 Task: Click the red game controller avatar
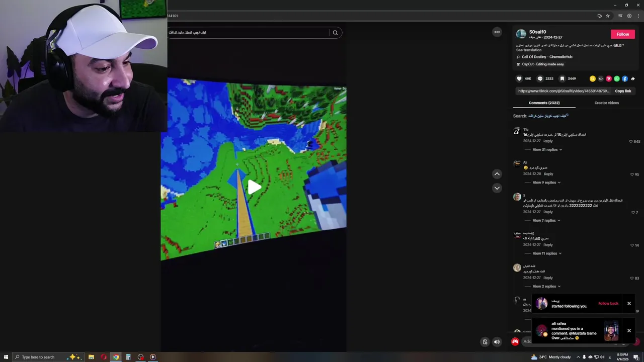(x=515, y=342)
